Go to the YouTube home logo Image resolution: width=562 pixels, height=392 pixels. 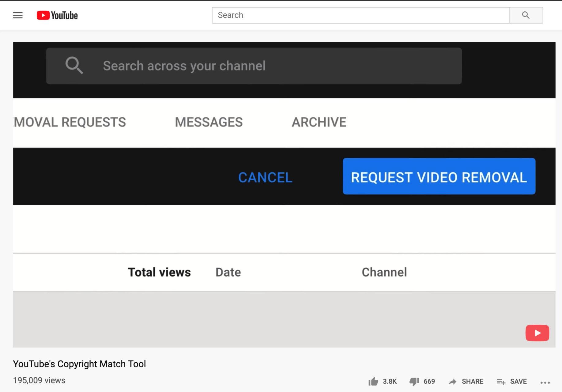(57, 15)
